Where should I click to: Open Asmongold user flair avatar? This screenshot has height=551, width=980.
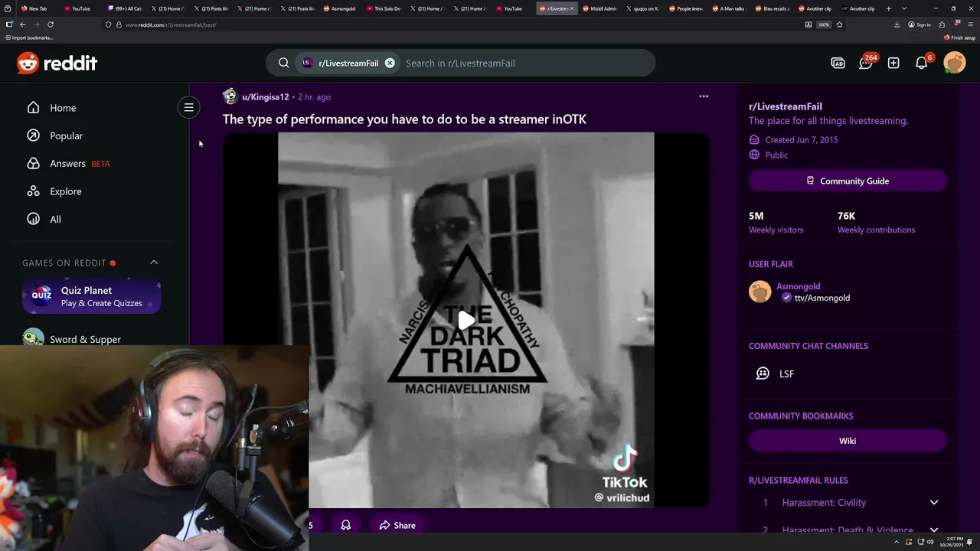coord(759,292)
